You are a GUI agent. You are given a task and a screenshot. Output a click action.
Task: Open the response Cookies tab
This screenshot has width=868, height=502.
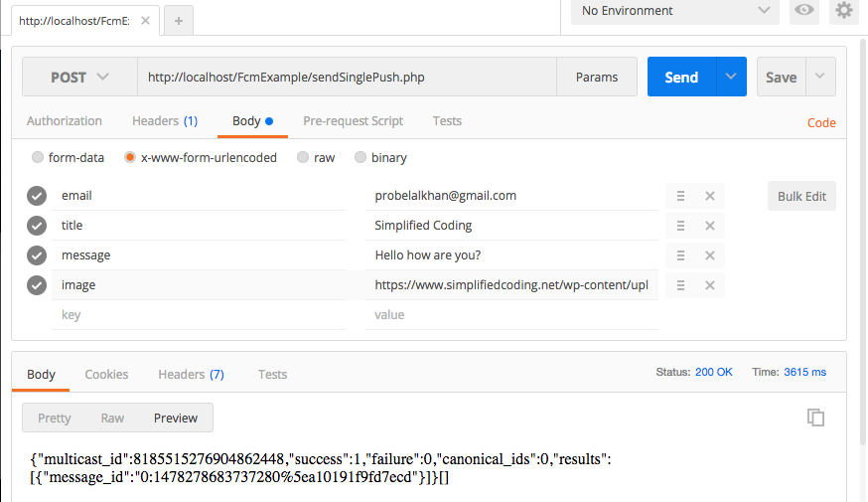[x=106, y=375]
